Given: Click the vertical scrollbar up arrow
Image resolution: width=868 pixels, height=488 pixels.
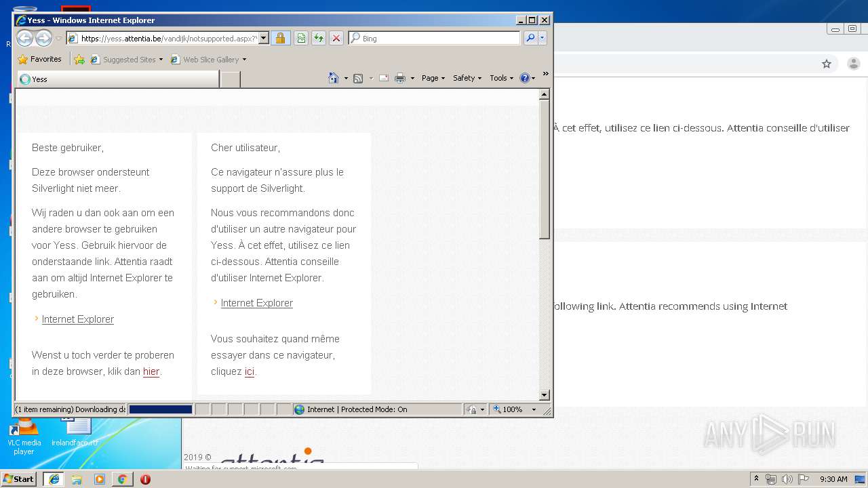Looking at the screenshot, I should 544,95.
